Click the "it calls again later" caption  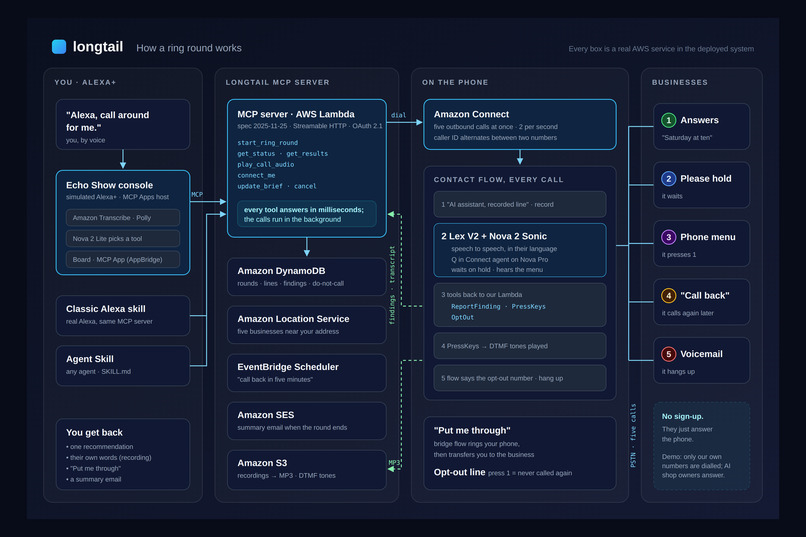tap(687, 313)
